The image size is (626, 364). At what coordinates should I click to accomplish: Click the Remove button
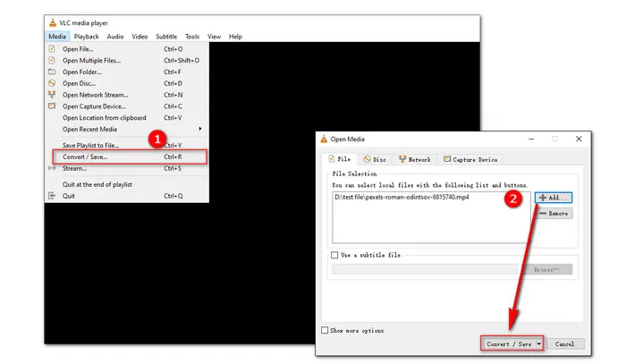click(554, 214)
